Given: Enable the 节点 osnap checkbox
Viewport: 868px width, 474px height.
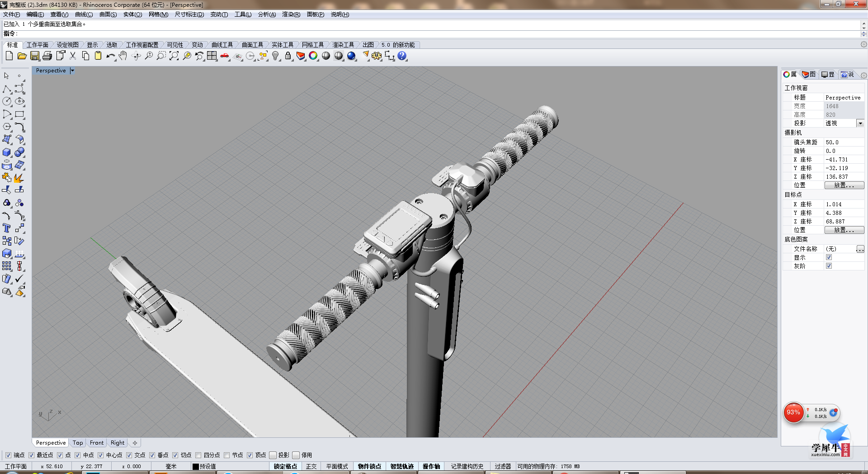Looking at the screenshot, I should pyautogui.click(x=226, y=455).
